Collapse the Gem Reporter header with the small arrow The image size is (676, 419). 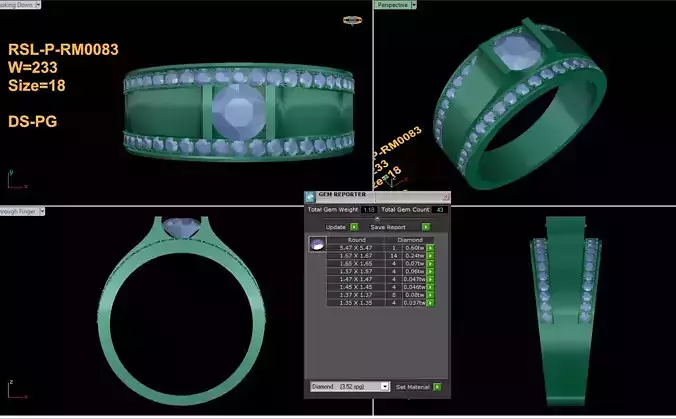click(377, 219)
